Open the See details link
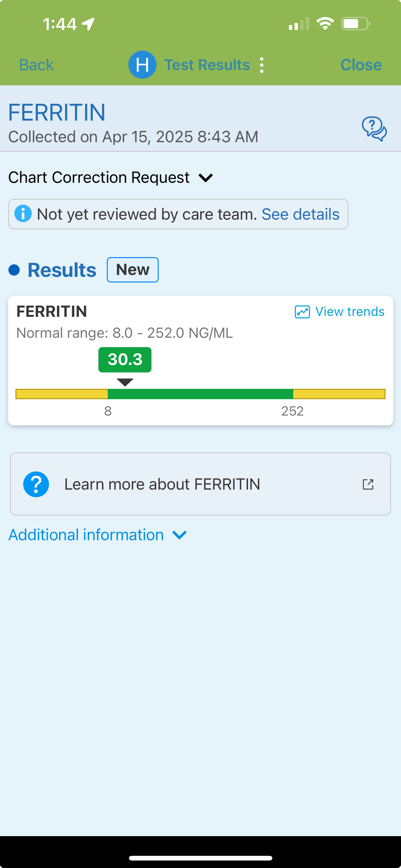 tap(300, 214)
